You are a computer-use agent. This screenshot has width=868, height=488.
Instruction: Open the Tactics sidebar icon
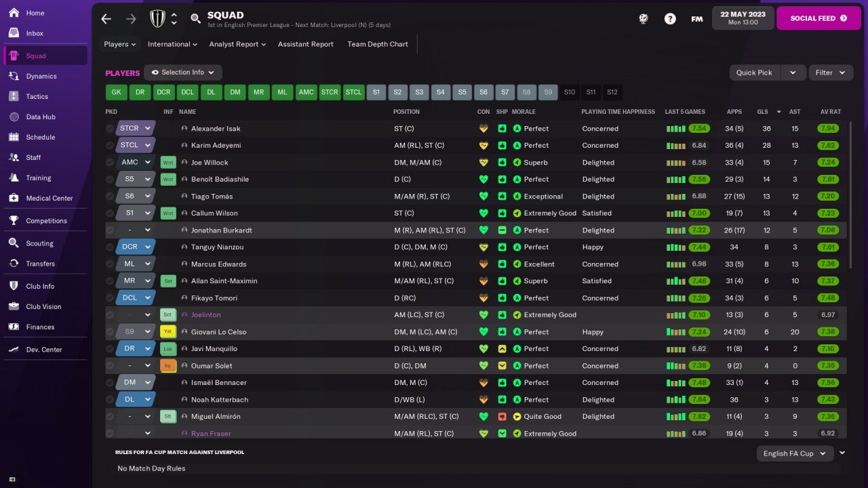coord(14,96)
